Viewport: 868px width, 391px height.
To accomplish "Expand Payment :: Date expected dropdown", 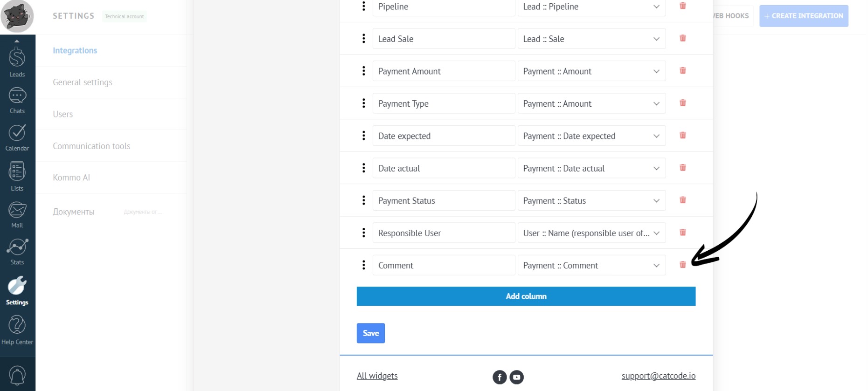I will [591, 136].
